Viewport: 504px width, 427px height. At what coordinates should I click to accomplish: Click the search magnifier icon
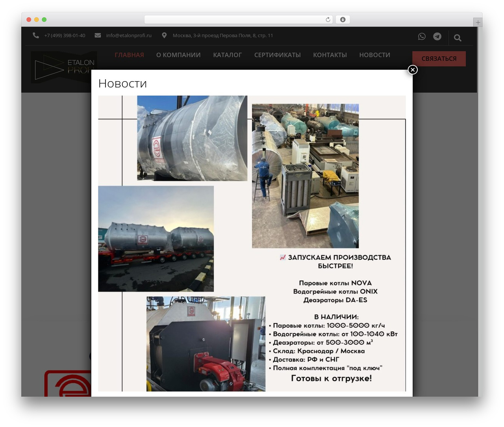[x=458, y=38]
